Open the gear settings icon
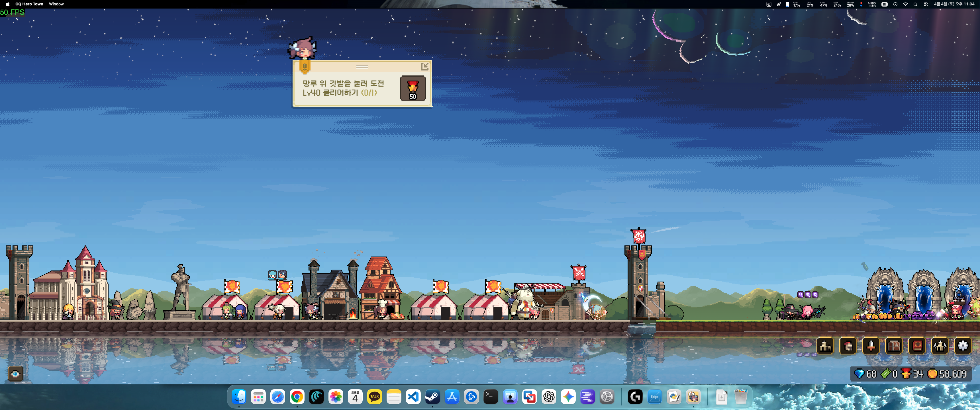Viewport: 980px width, 410px height. [963, 346]
